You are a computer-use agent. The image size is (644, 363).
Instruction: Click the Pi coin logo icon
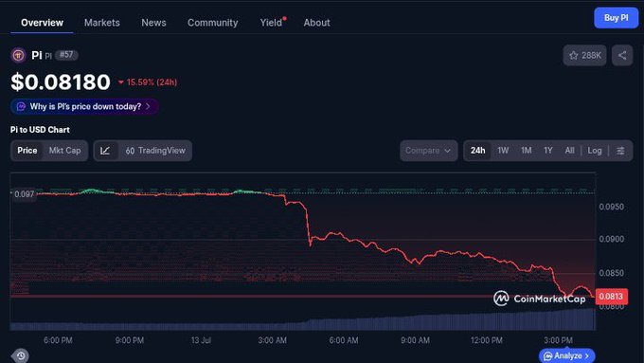18,55
